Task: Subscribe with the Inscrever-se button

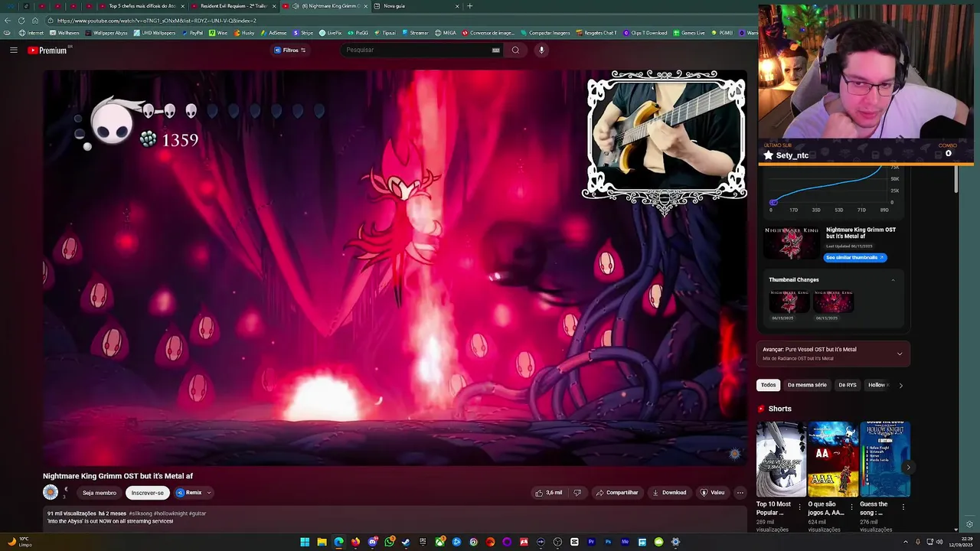Action: tap(148, 493)
